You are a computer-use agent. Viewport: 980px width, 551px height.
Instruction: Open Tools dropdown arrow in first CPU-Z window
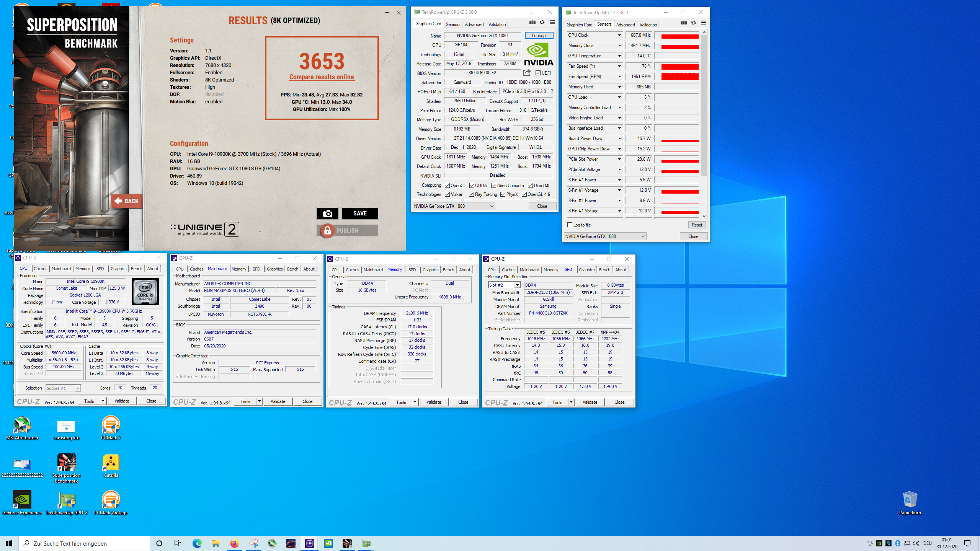point(103,401)
